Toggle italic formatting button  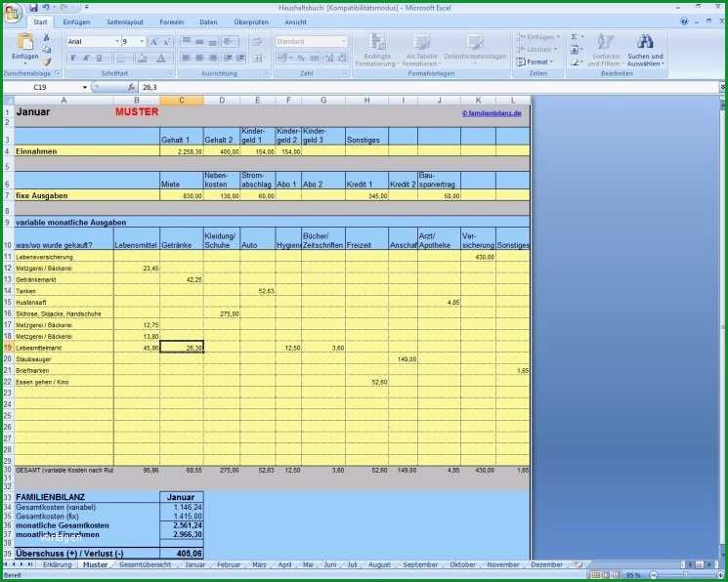[86, 58]
